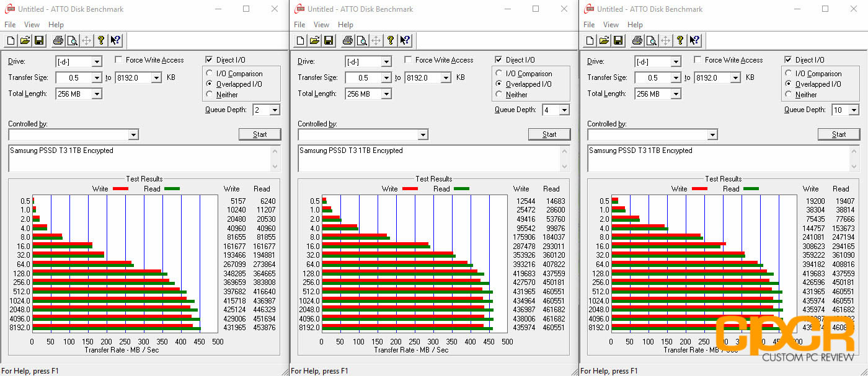This screenshot has height=376, width=868.
Task: Click Save floppy icon in Queue Depth 4 window
Action: (328, 41)
